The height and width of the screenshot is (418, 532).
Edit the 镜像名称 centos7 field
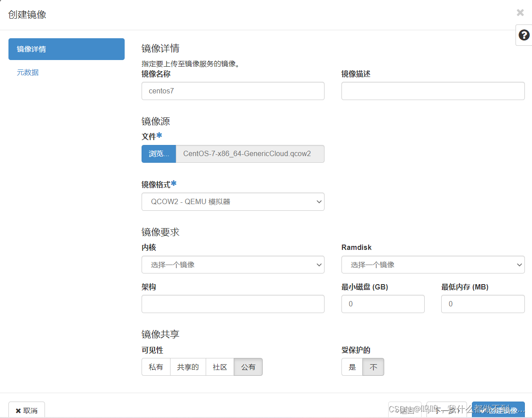(x=233, y=91)
